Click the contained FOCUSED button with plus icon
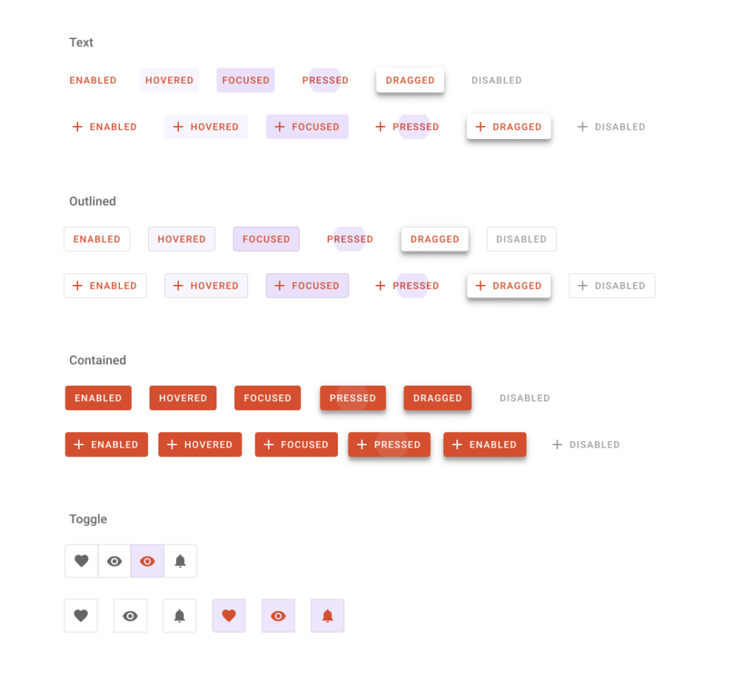754x700 pixels. pos(296,445)
